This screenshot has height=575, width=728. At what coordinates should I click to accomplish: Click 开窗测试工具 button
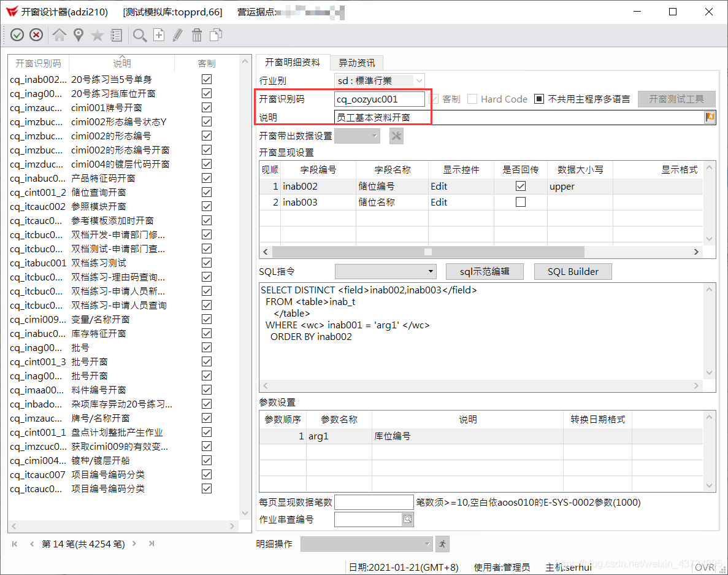[x=676, y=99]
